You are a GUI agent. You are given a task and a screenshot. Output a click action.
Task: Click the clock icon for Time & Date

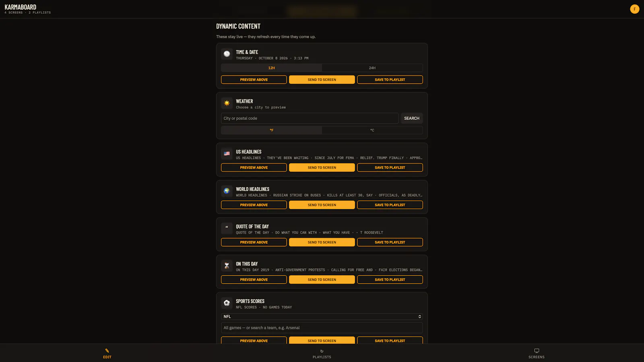pos(227,54)
